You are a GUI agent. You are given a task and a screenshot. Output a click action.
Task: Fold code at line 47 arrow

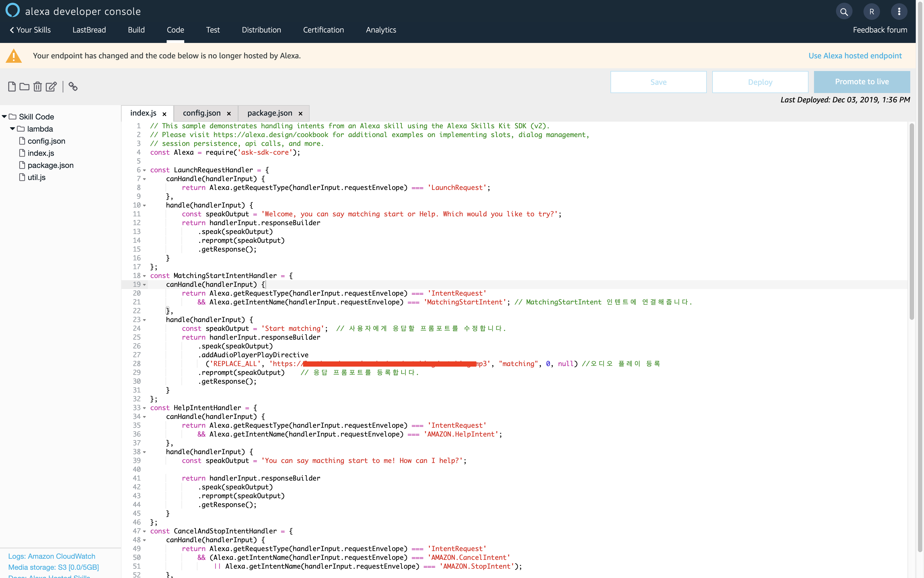(145, 531)
